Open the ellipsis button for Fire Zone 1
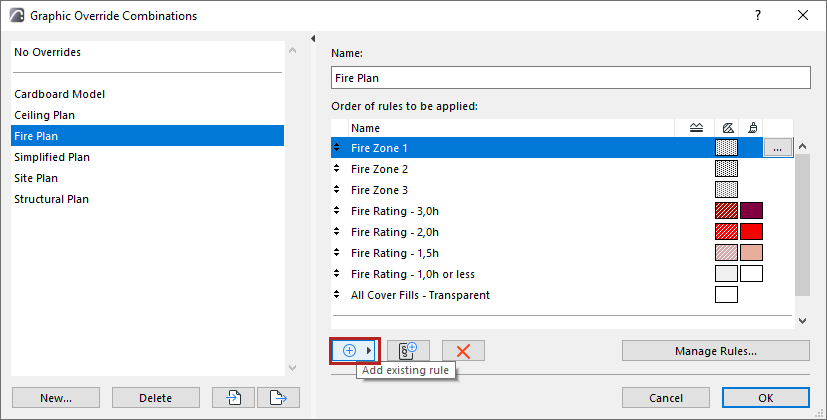 coord(778,148)
